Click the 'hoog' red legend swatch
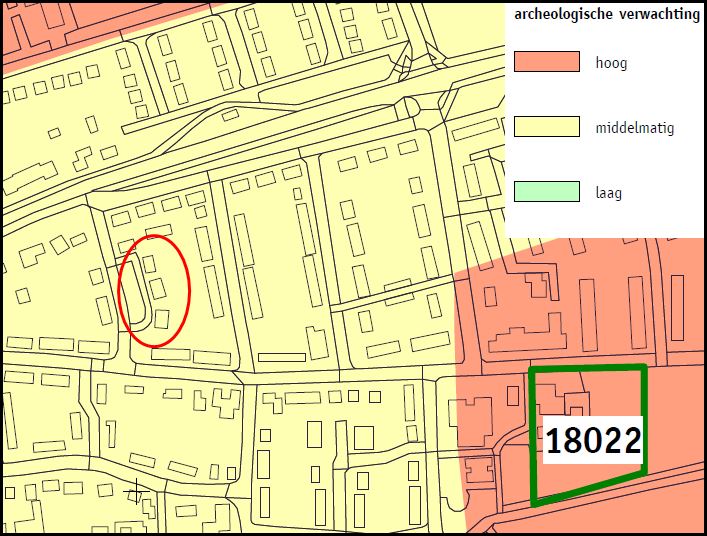 click(546, 61)
